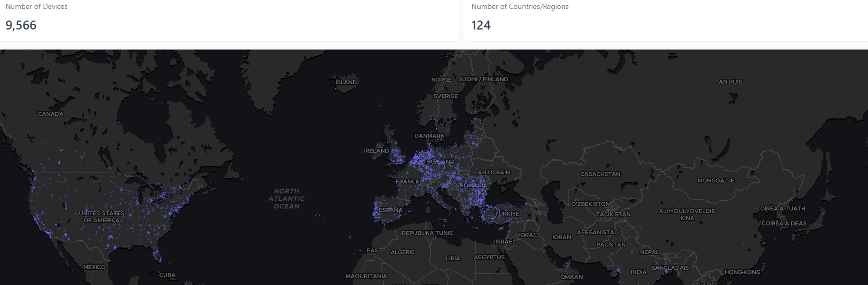Click the CASACHSTAN map label

tap(600, 174)
